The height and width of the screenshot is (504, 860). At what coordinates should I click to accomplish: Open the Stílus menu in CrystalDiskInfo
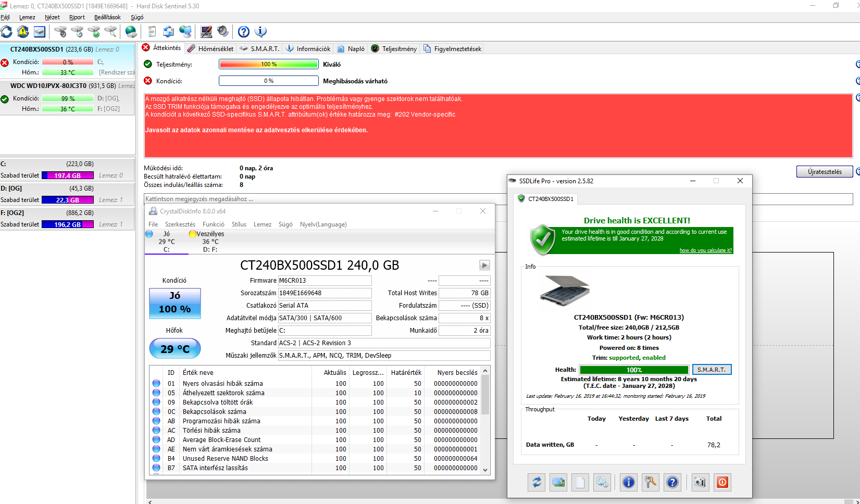[x=239, y=224]
